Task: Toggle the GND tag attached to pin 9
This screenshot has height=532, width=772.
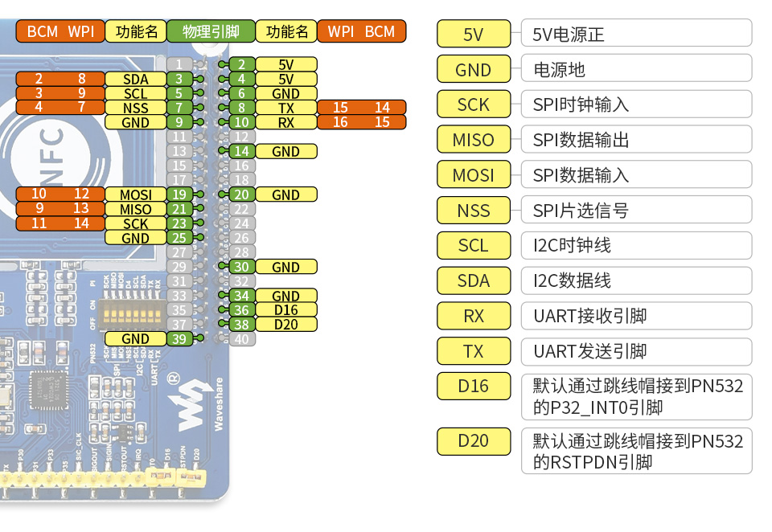Action: click(x=135, y=121)
